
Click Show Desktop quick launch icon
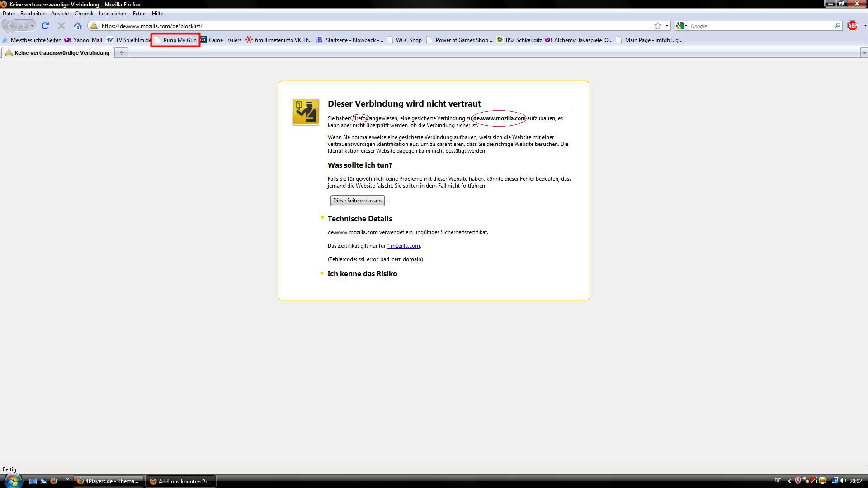[x=33, y=481]
